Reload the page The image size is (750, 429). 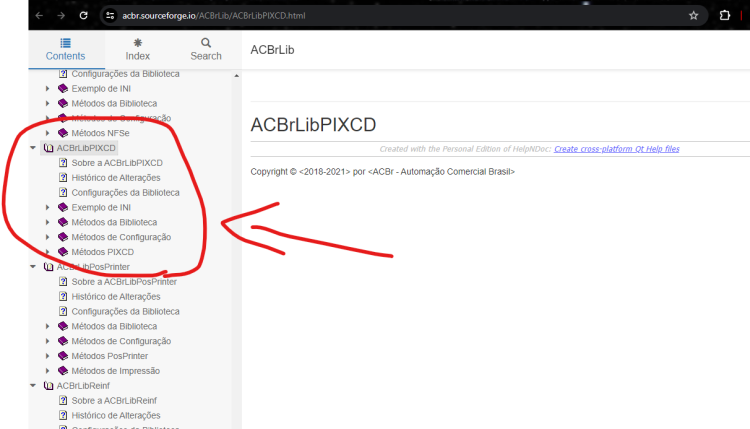coord(84,16)
